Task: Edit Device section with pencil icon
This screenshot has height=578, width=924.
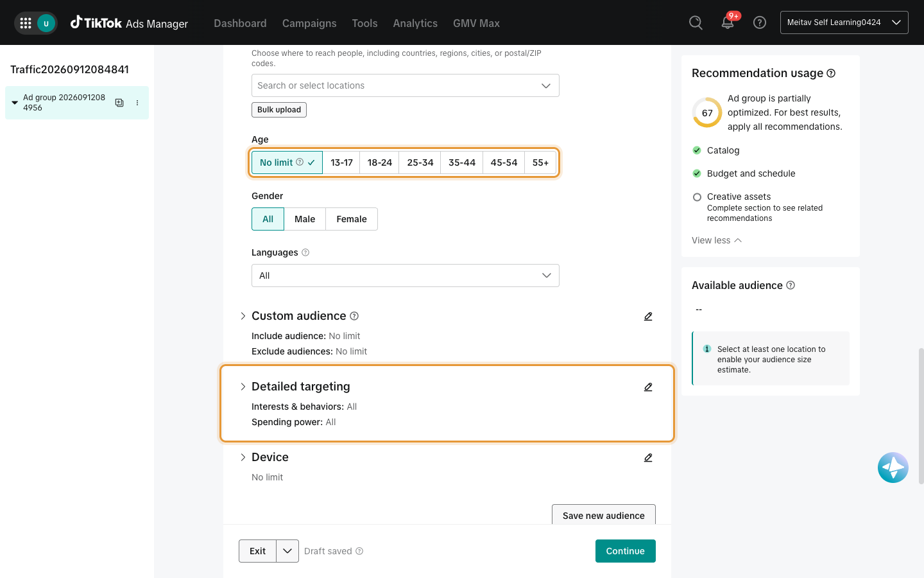Action: (x=648, y=457)
